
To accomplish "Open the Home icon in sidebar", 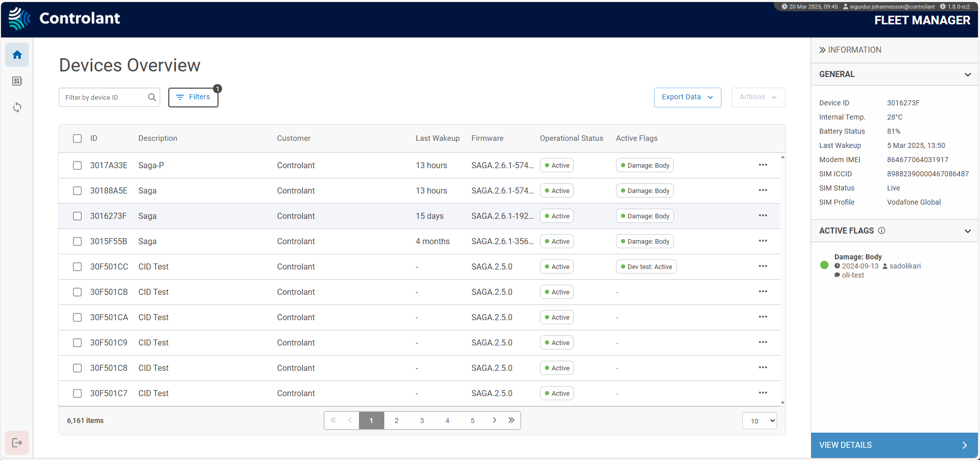I will [17, 55].
